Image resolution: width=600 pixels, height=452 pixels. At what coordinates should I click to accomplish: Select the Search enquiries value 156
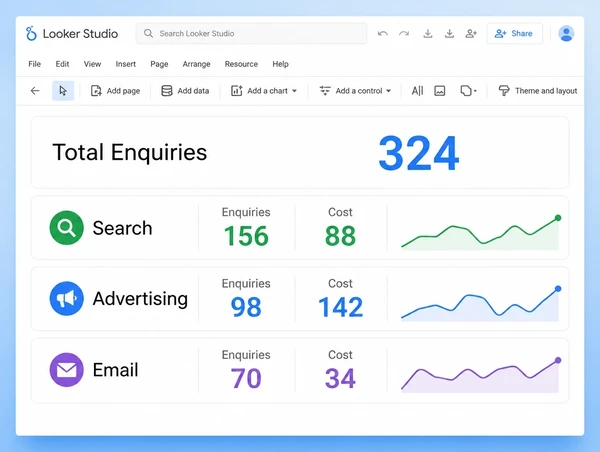pos(246,236)
